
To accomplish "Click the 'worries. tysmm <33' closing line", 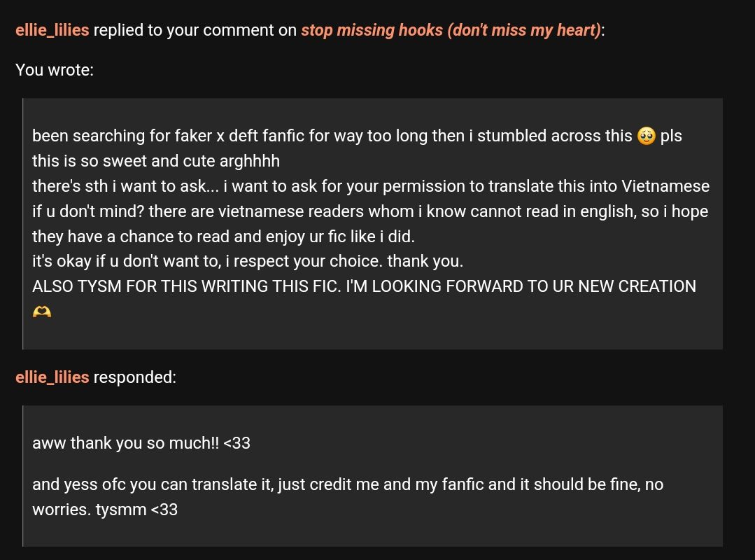I will (105, 510).
